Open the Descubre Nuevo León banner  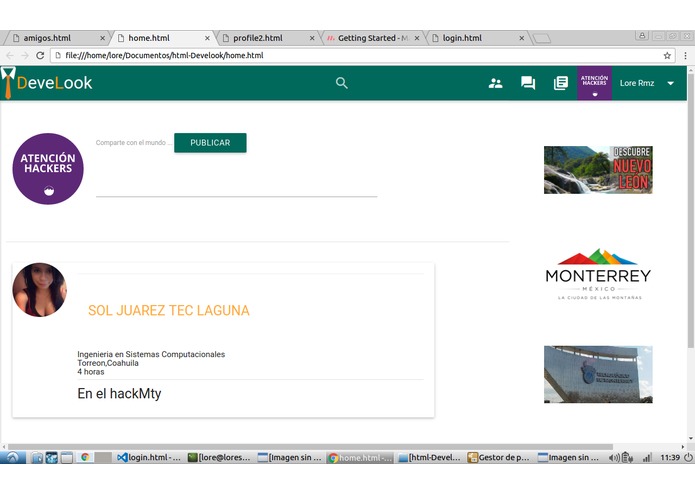(x=598, y=170)
